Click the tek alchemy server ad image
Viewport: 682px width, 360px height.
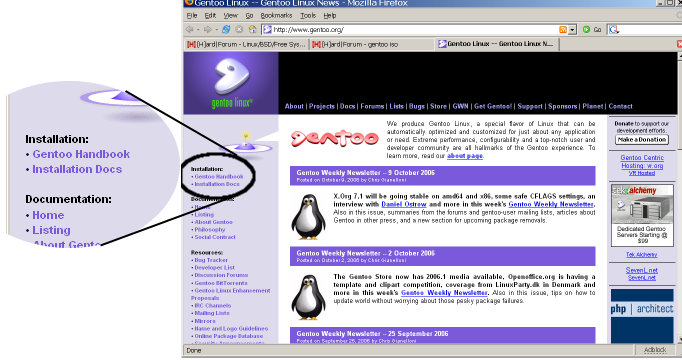(642, 215)
